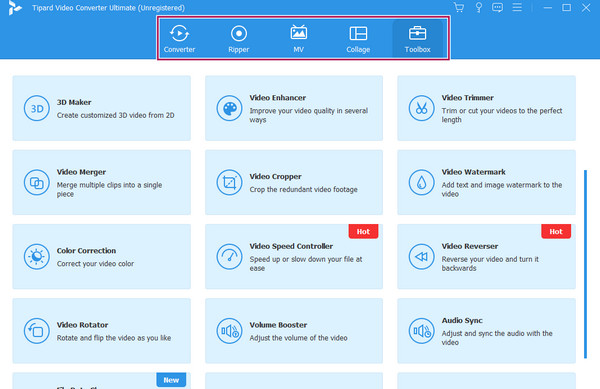Open the feedback chat icon
This screenshot has width=600, height=389.
click(497, 7)
